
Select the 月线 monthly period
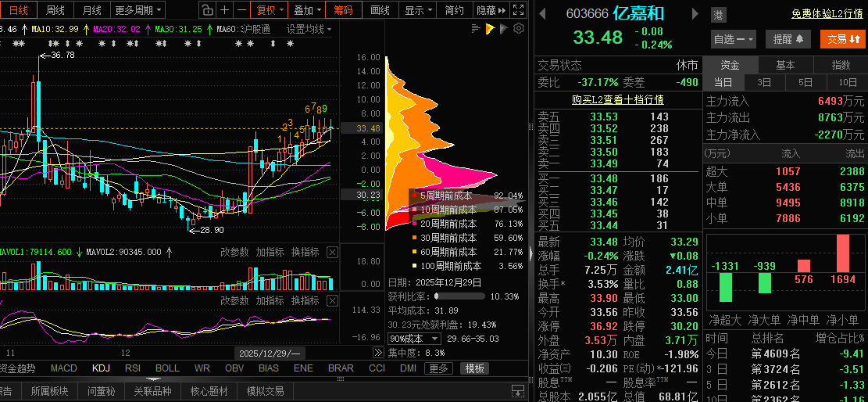(x=91, y=9)
